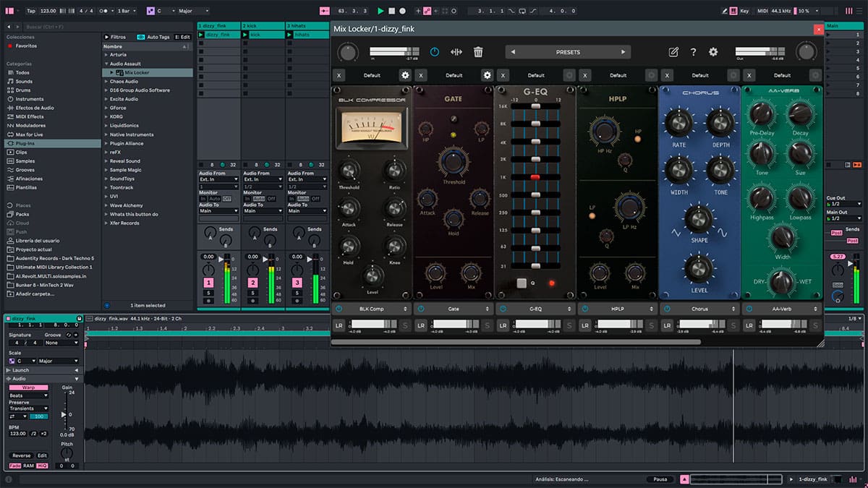The width and height of the screenshot is (868, 488).
Task: Start playback with the green Play button
Action: point(380,11)
